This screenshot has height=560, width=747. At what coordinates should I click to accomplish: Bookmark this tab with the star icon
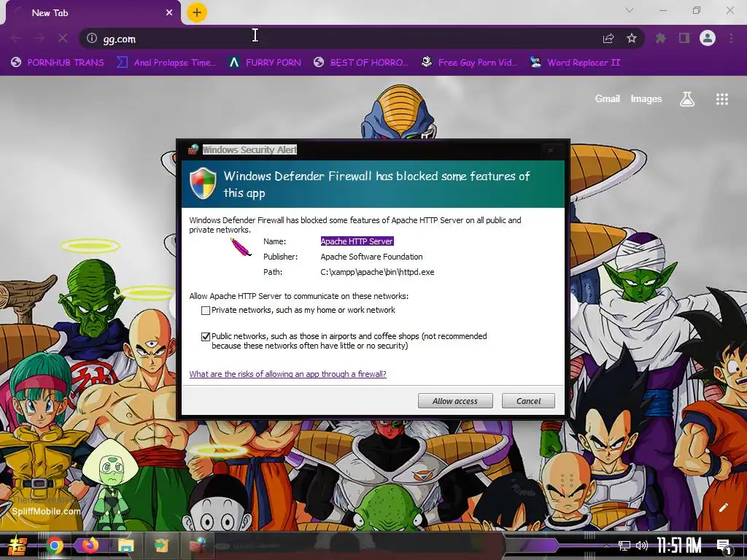(x=632, y=38)
